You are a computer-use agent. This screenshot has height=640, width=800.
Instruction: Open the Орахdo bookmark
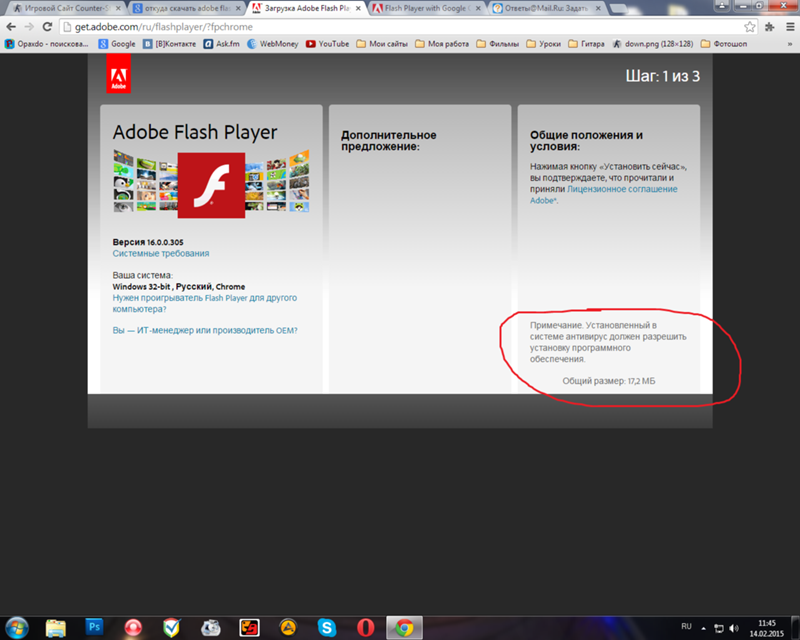(x=46, y=44)
